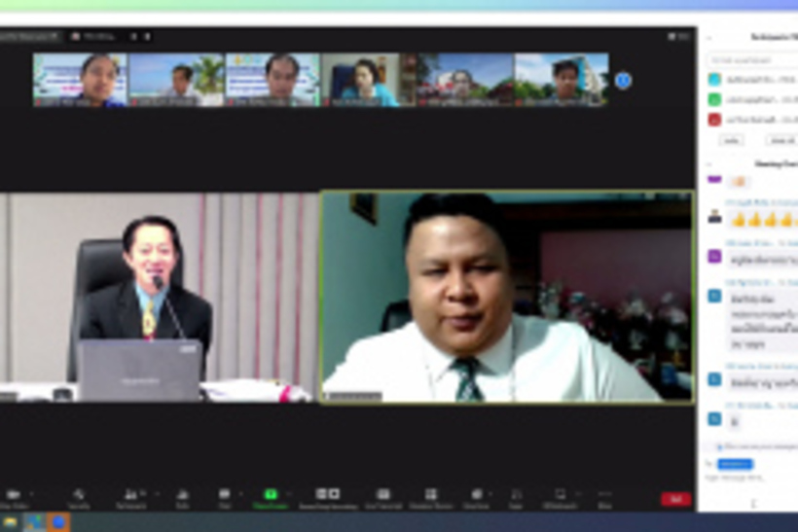Show next page of participant thumbnails
798x532 pixels.
tap(623, 81)
